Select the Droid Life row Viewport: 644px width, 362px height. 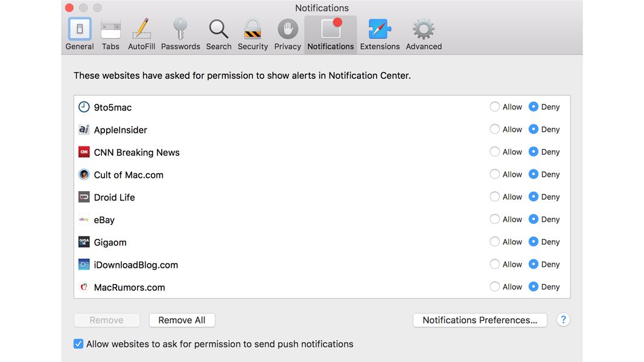[x=241, y=197]
